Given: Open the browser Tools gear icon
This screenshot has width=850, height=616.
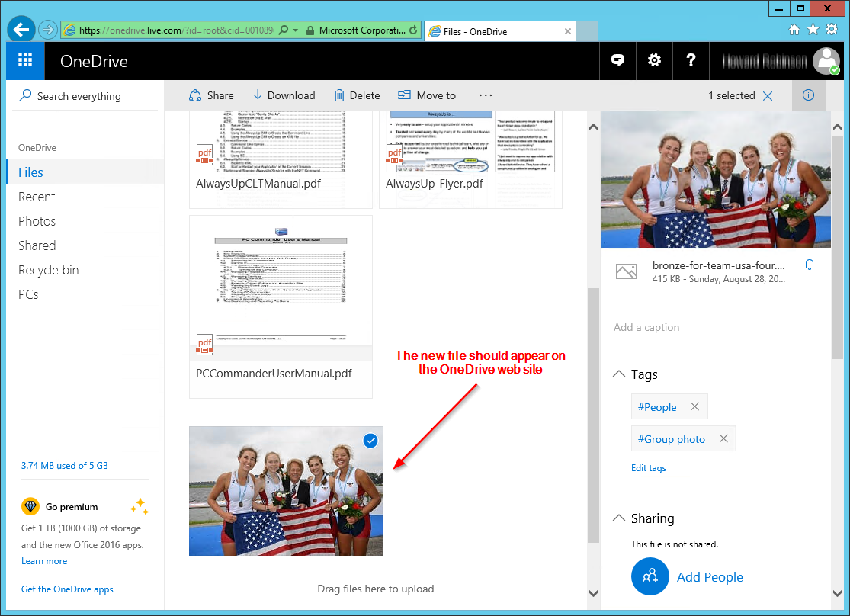Looking at the screenshot, I should pyautogui.click(x=832, y=30).
